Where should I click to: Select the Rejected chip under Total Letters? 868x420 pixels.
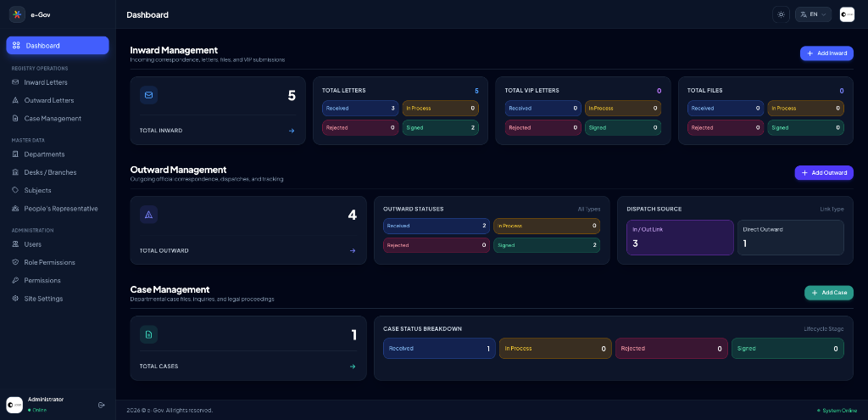pyautogui.click(x=360, y=127)
